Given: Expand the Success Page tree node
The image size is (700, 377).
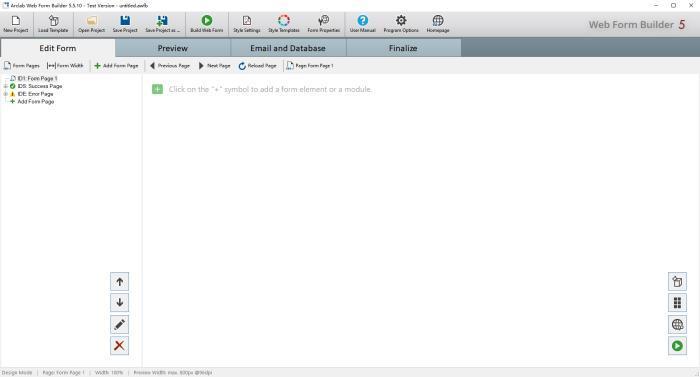Looking at the screenshot, I should point(5,86).
